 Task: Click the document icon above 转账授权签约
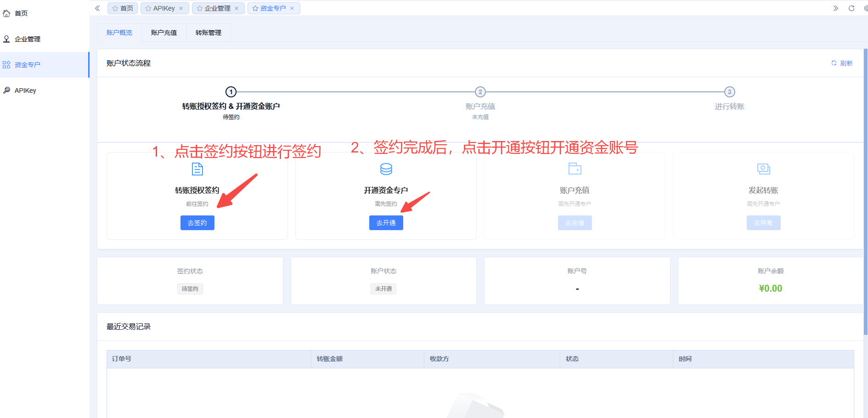[x=197, y=169]
